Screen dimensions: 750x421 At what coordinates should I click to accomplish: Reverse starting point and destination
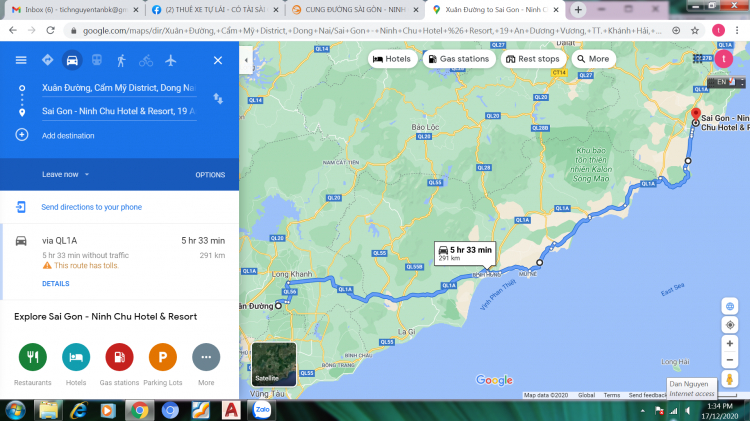click(x=218, y=99)
